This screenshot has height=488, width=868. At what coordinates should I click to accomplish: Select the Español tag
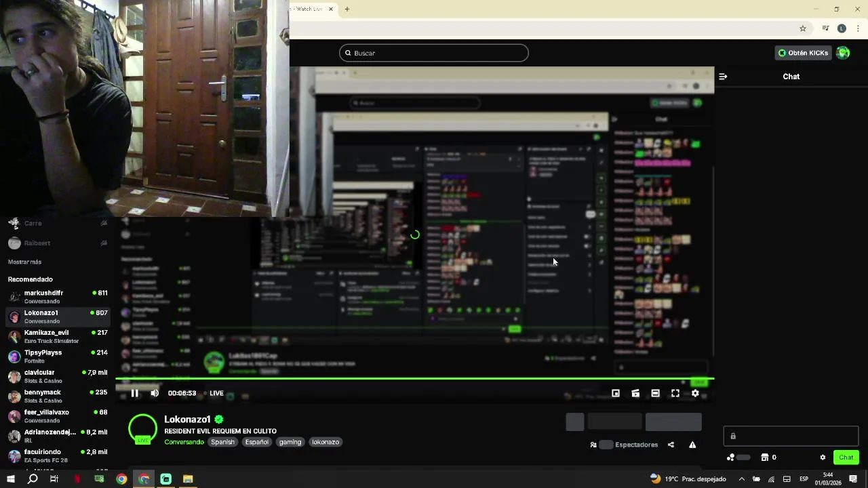[x=257, y=442]
